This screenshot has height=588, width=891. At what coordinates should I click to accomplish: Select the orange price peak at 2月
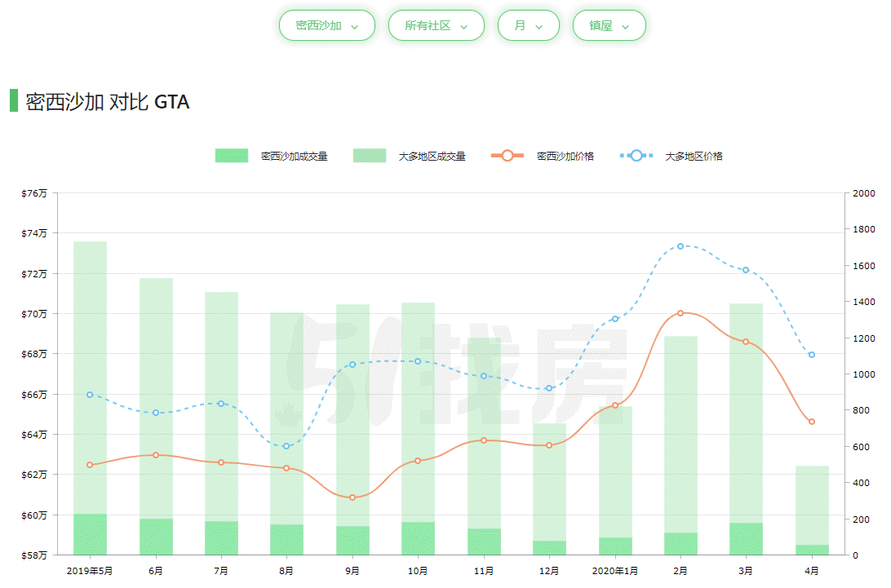tap(680, 313)
